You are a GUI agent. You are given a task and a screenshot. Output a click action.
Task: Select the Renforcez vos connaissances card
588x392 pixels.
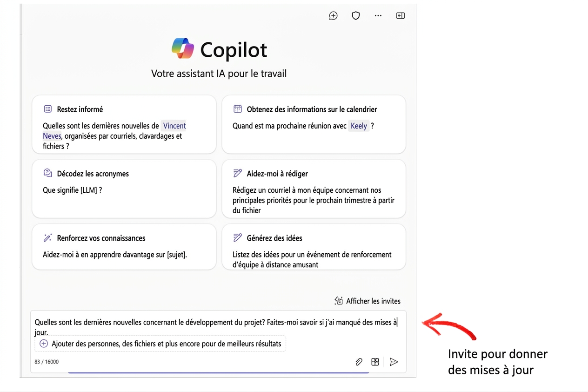coord(124,247)
